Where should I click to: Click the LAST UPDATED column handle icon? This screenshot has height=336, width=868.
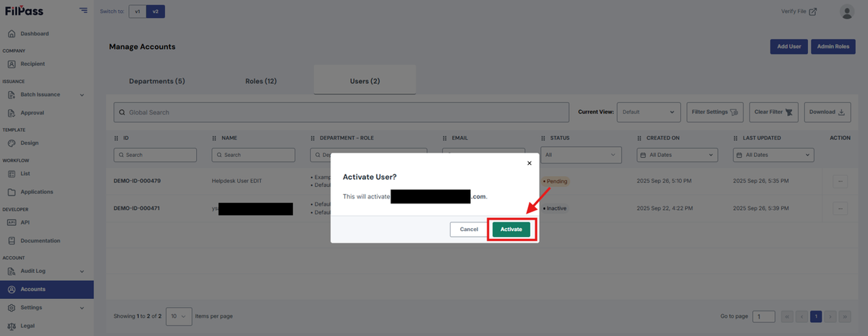(x=736, y=138)
